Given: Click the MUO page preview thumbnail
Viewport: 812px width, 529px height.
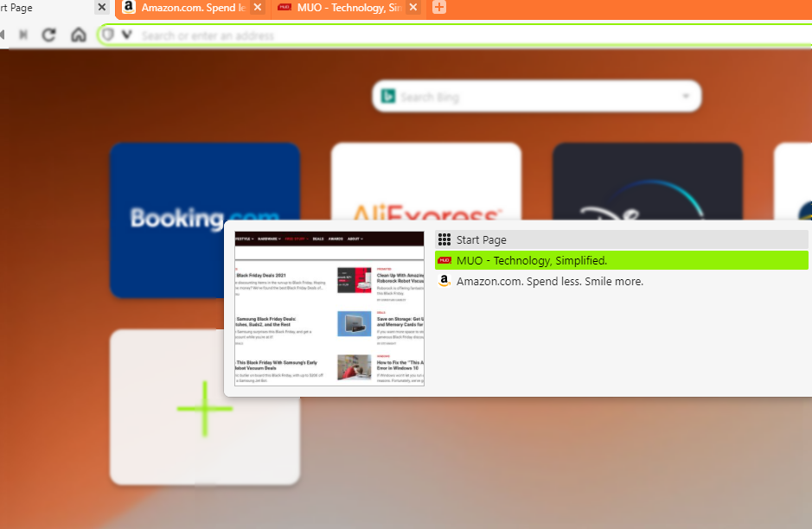Looking at the screenshot, I should [x=329, y=309].
